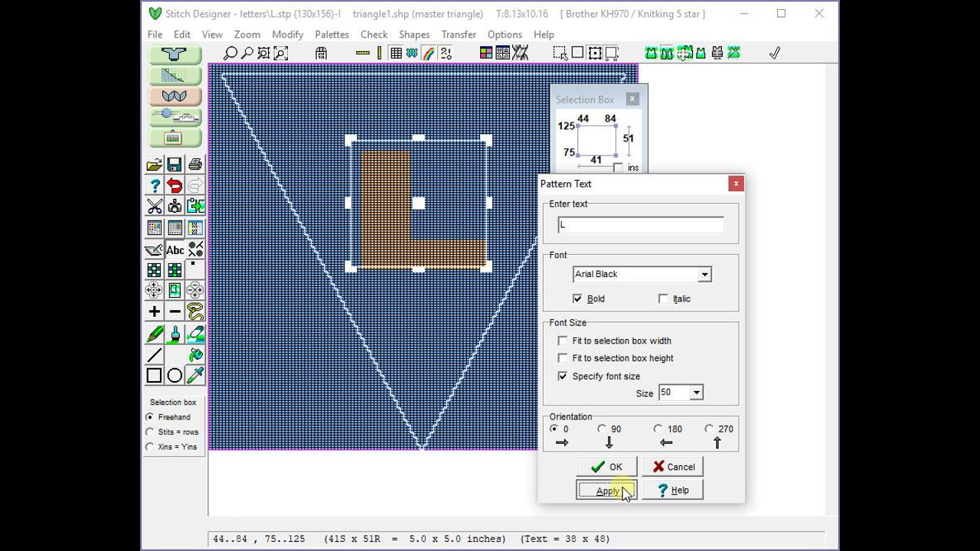This screenshot has width=980, height=551.
Task: Select the diagonal line drawing tool
Action: 154,355
